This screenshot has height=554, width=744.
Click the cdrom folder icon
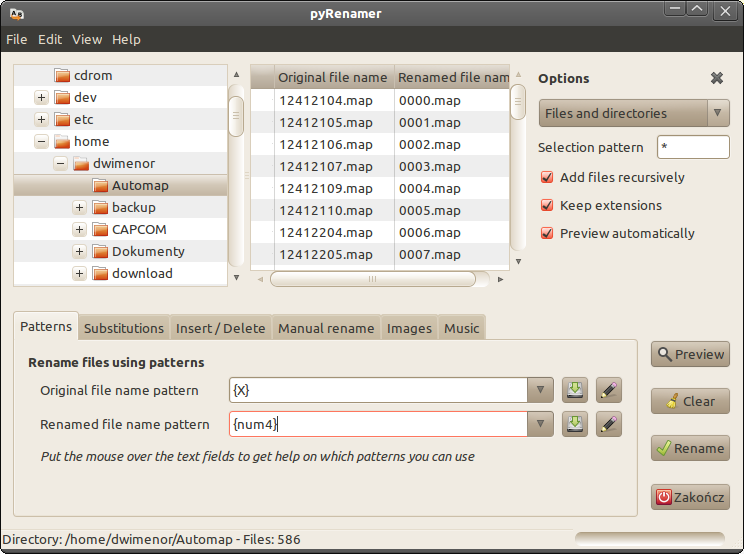click(x=62, y=75)
